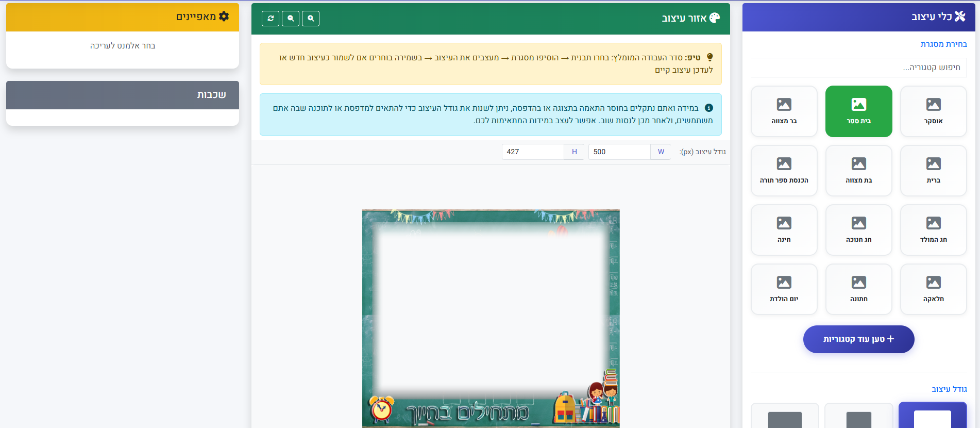Click the כלי עיצוב panel header

coord(858,17)
